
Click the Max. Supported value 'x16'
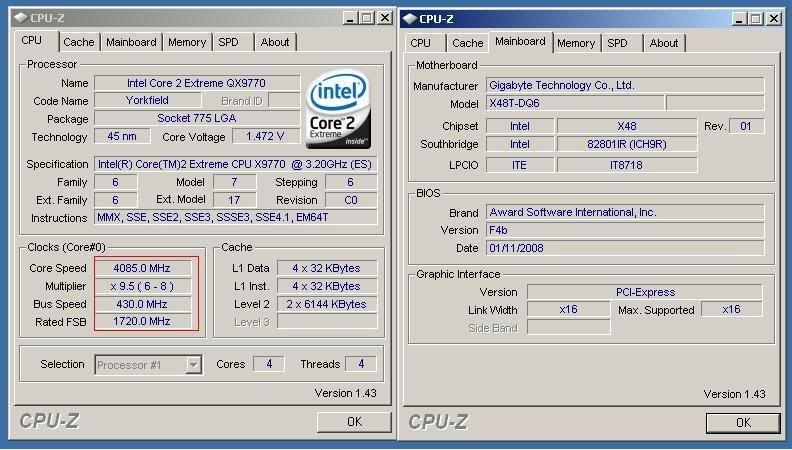point(732,309)
